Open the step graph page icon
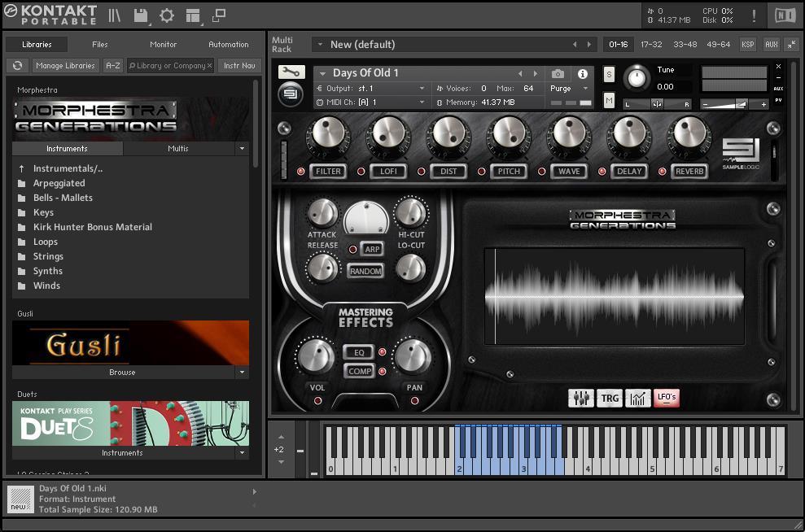Image resolution: width=805 pixels, height=532 pixels. click(637, 399)
